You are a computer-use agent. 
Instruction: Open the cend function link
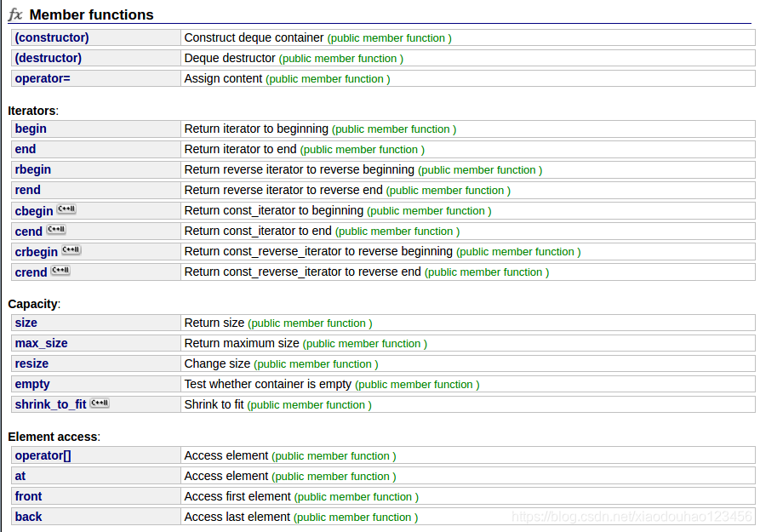(x=29, y=232)
